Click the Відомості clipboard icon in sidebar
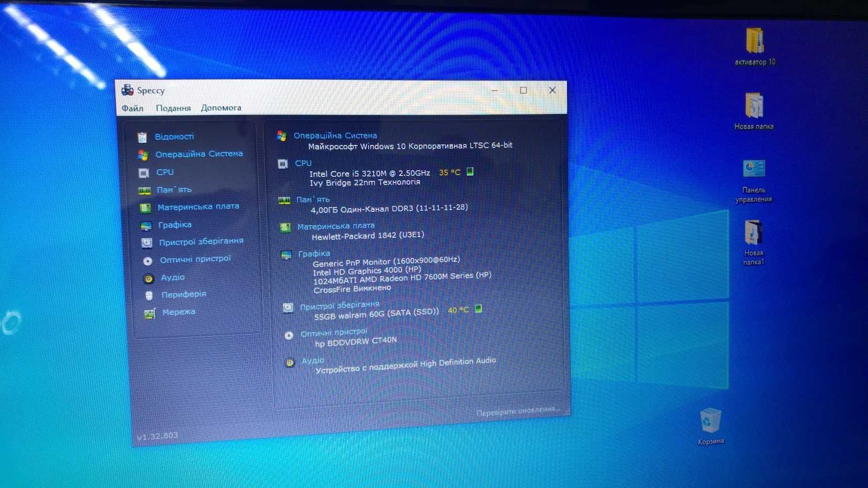868x488 pixels. 142,138
